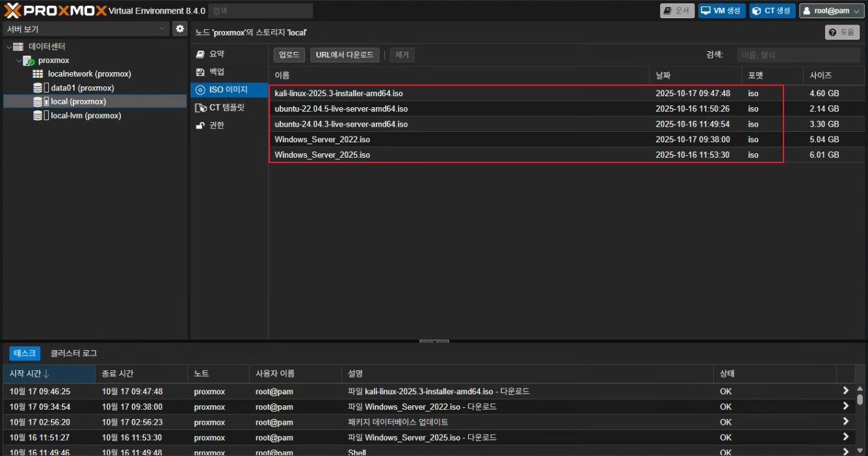Sort ISO list by 날짜 column header

click(x=695, y=76)
